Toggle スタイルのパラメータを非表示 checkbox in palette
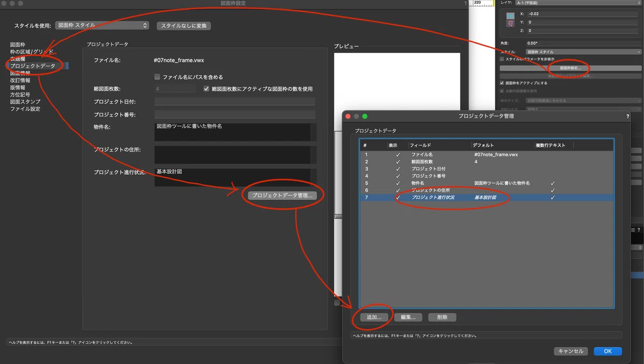The height and width of the screenshot is (364, 644). (502, 59)
